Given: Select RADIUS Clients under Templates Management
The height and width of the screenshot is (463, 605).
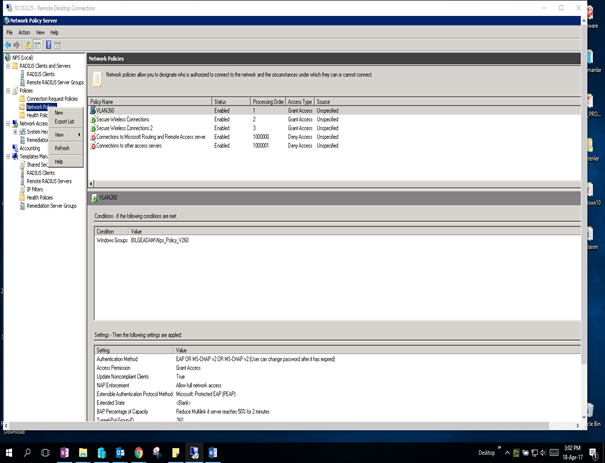Looking at the screenshot, I should pos(41,173).
